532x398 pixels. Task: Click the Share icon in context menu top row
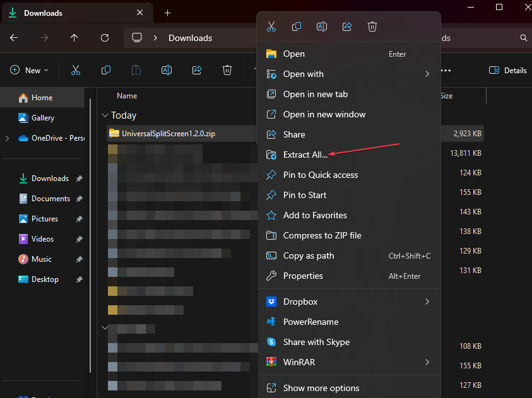(x=347, y=26)
